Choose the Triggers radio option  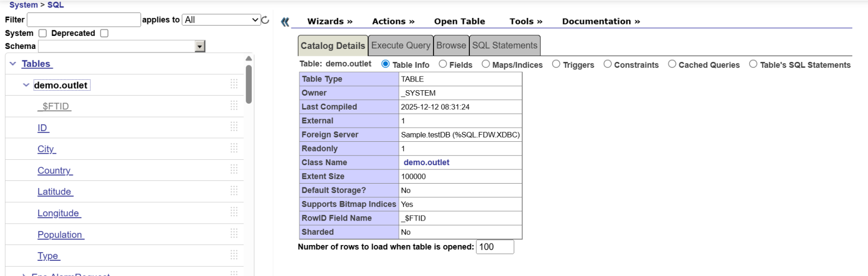(x=556, y=64)
